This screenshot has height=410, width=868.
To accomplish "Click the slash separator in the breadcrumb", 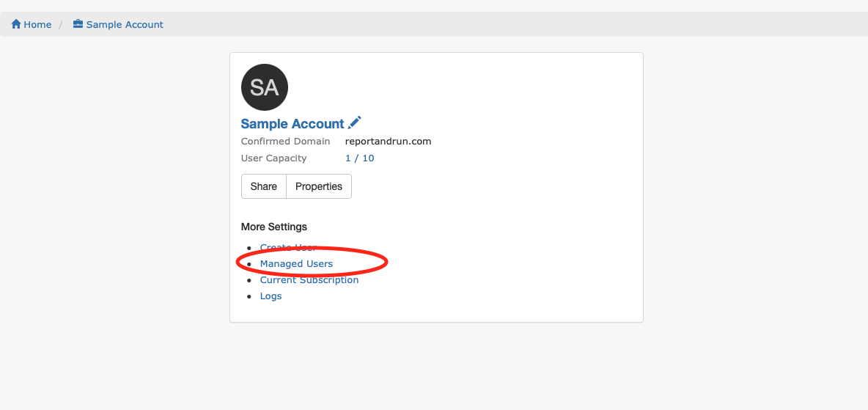I will click(x=61, y=25).
